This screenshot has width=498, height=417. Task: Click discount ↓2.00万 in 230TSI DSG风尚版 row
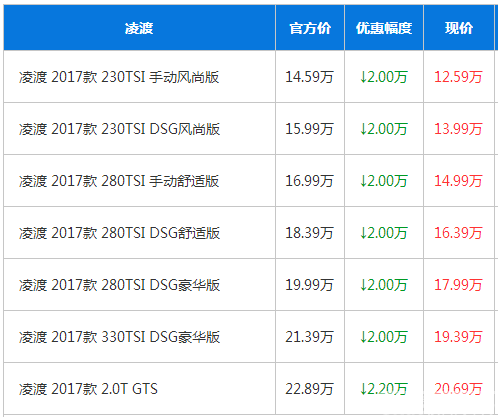[x=384, y=129]
